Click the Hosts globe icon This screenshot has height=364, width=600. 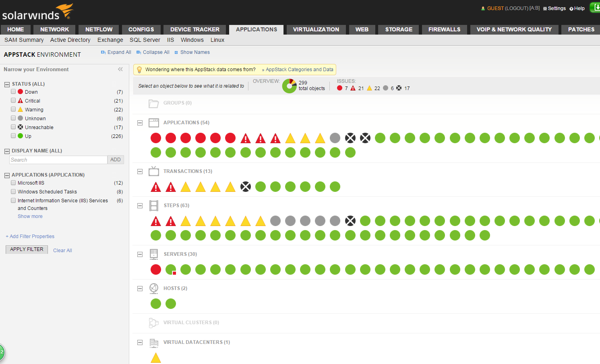click(153, 288)
